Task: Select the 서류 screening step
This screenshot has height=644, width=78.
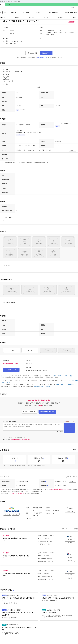Action: (x=12, y=350)
